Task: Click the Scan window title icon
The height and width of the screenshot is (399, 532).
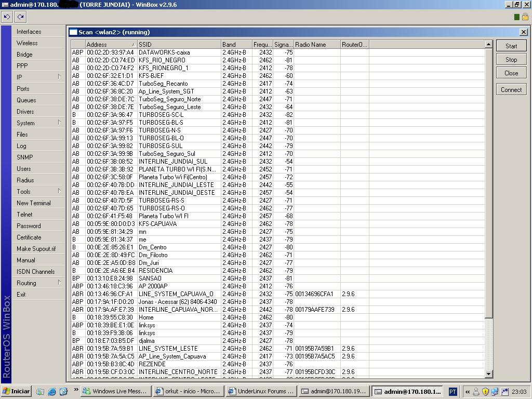Action: (x=73, y=32)
